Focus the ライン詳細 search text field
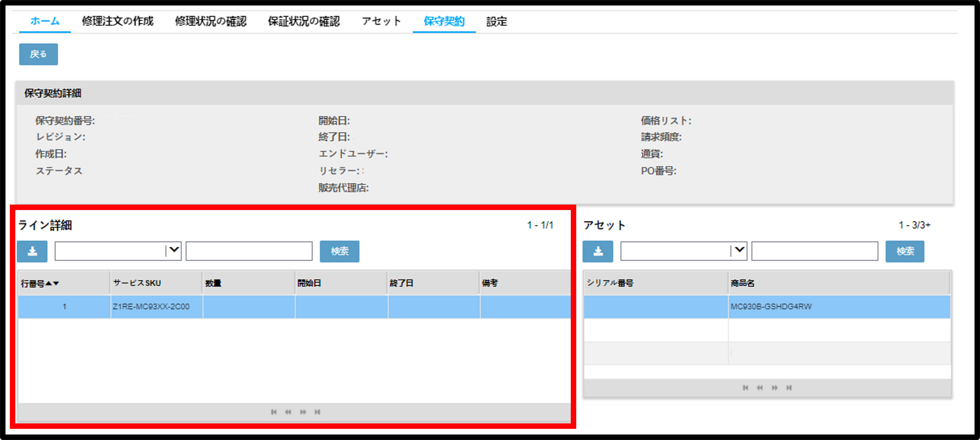980x440 pixels. [249, 251]
